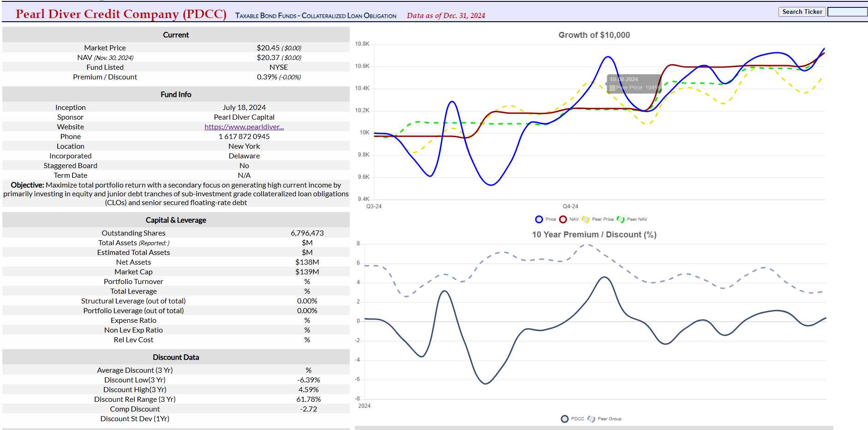Click the yellow Peer Price legend icon

coord(586,219)
